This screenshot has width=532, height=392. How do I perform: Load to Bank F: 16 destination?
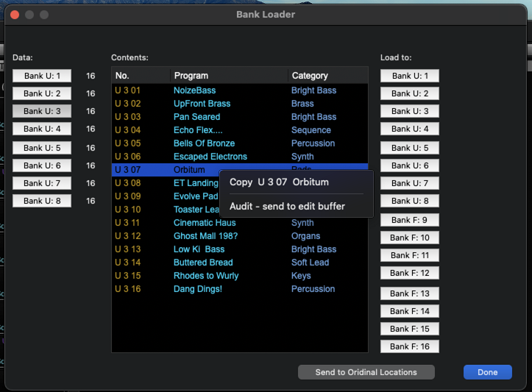point(410,346)
